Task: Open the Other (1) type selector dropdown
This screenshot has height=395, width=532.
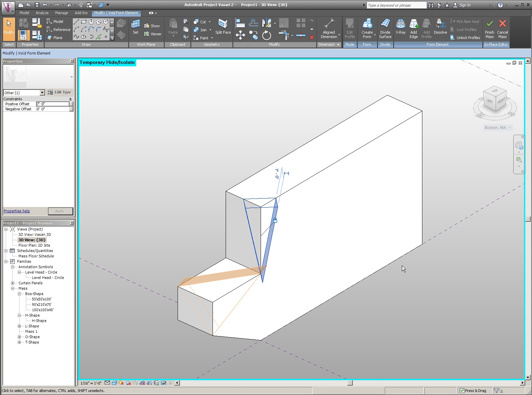Action: tap(42, 93)
